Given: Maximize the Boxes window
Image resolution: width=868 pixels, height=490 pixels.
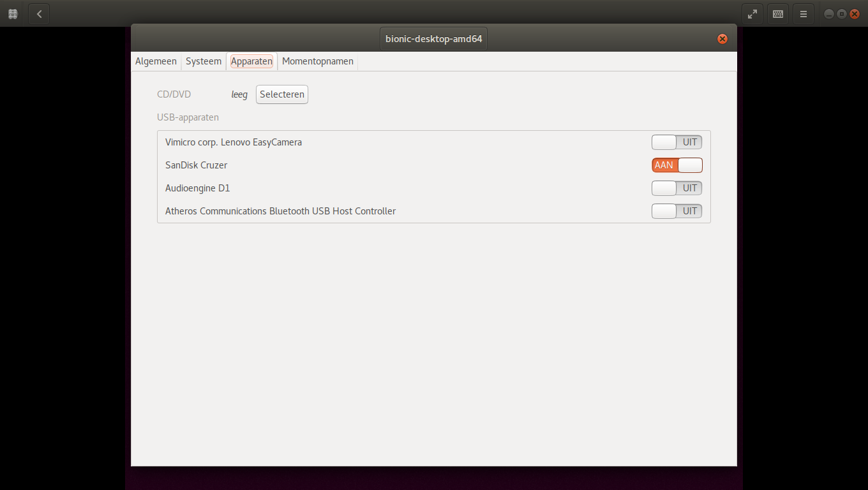Looking at the screenshot, I should pos(842,13).
